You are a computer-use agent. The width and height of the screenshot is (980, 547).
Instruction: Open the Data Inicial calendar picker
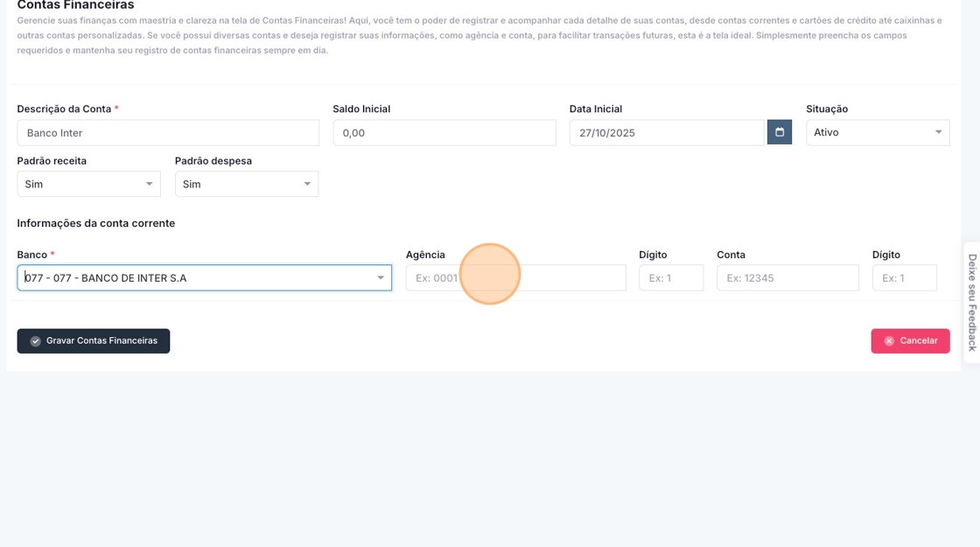tap(779, 132)
